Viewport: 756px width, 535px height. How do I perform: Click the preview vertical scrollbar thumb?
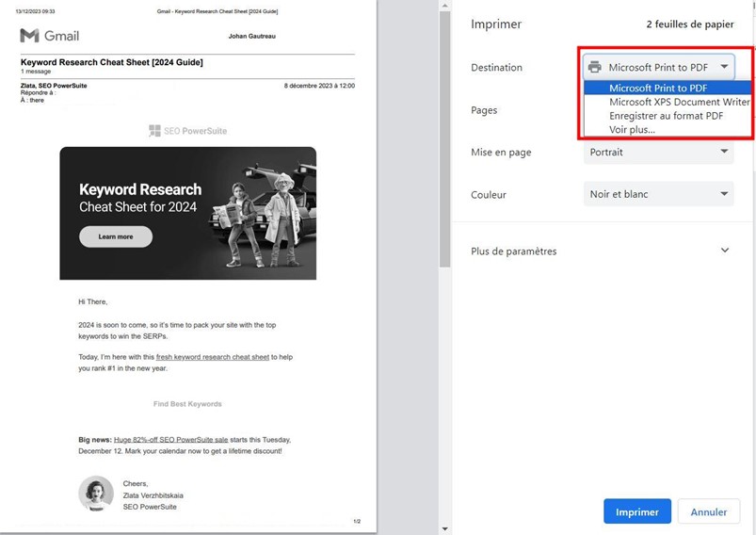pos(444,139)
